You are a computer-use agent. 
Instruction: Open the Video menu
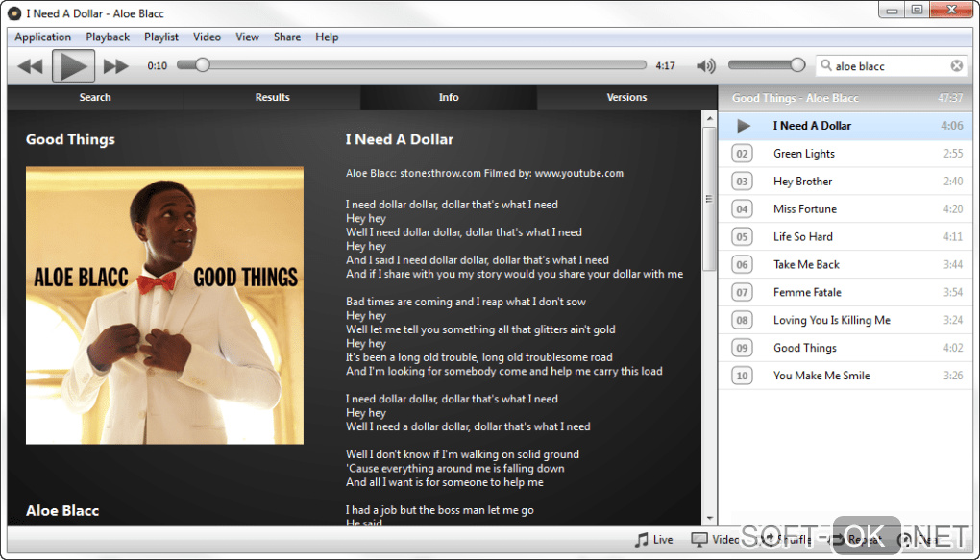click(x=207, y=37)
